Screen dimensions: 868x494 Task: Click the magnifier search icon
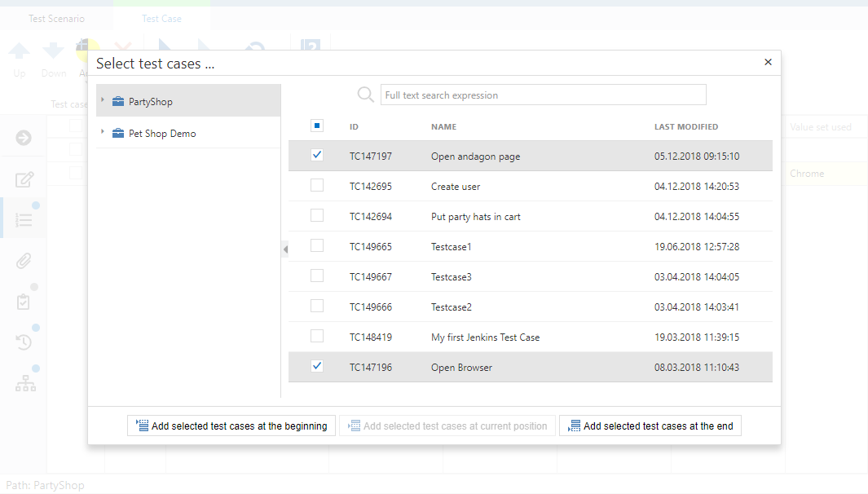point(366,95)
